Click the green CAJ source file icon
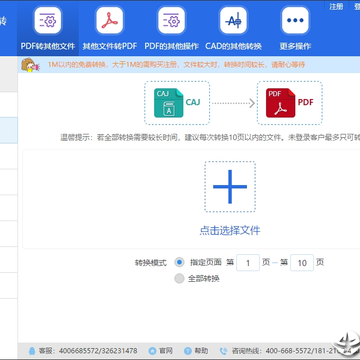 tap(169, 103)
